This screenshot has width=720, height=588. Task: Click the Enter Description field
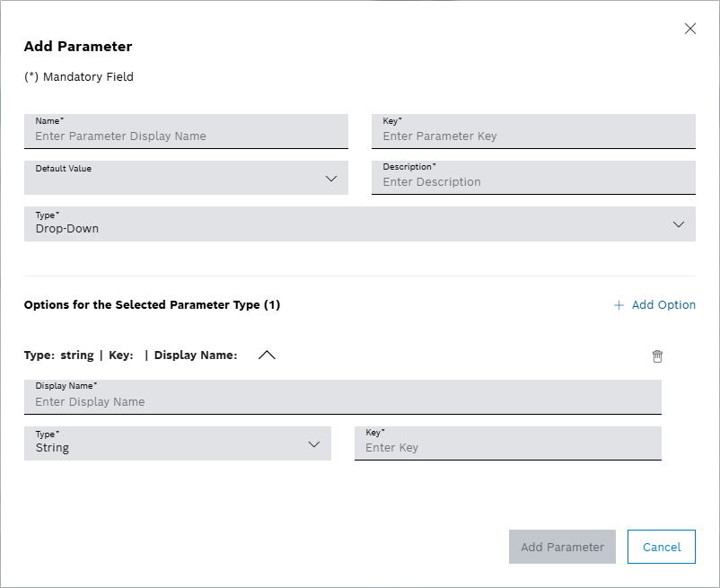point(533,181)
